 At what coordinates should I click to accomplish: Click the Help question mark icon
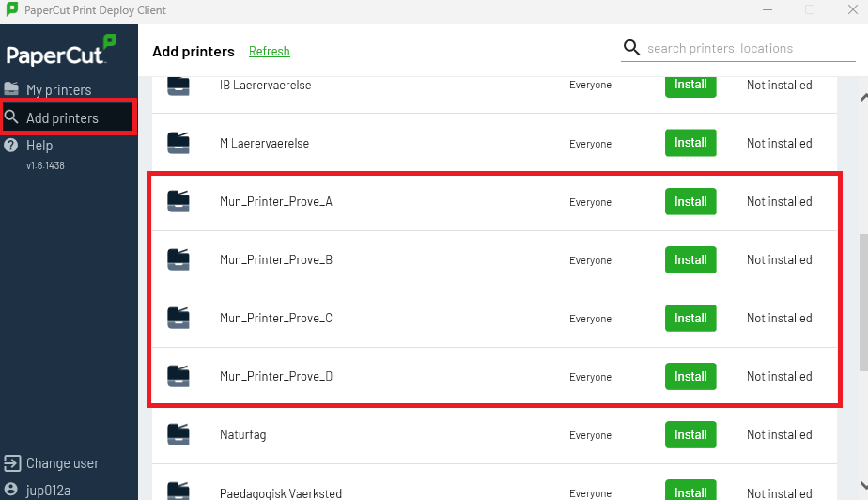pos(11,145)
